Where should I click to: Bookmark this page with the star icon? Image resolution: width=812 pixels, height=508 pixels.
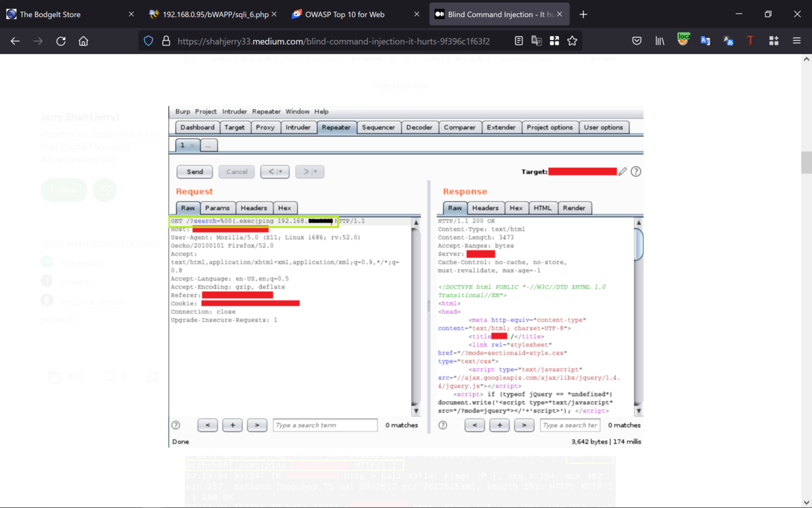572,41
